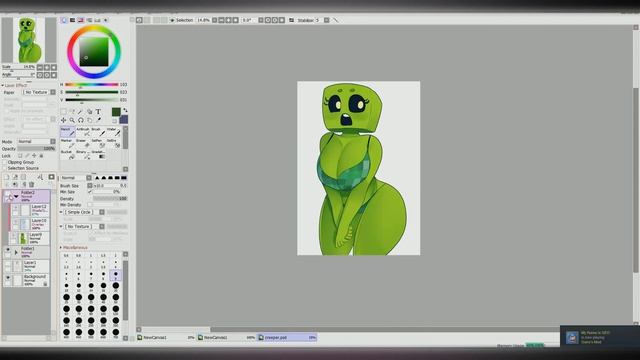Select the Move tool
Viewport: 640px width, 360px height.
tap(63, 120)
